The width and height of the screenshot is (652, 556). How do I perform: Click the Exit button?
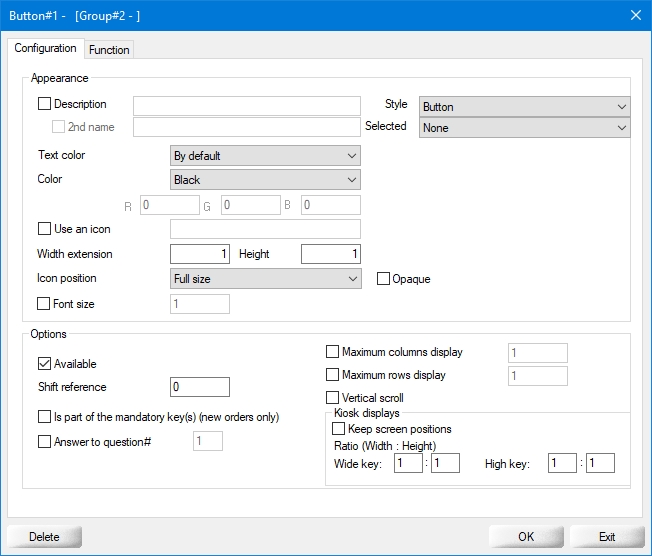606,537
